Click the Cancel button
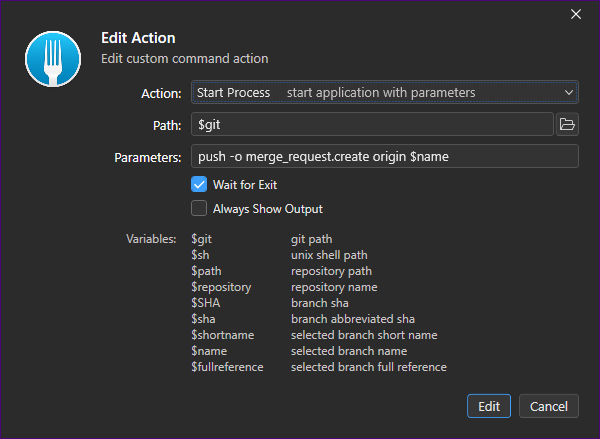600x439 pixels. click(549, 406)
